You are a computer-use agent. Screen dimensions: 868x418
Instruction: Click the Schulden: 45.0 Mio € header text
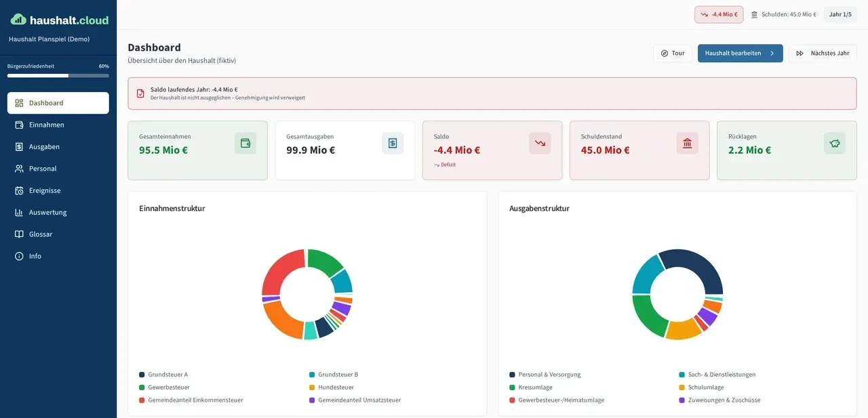(x=789, y=14)
